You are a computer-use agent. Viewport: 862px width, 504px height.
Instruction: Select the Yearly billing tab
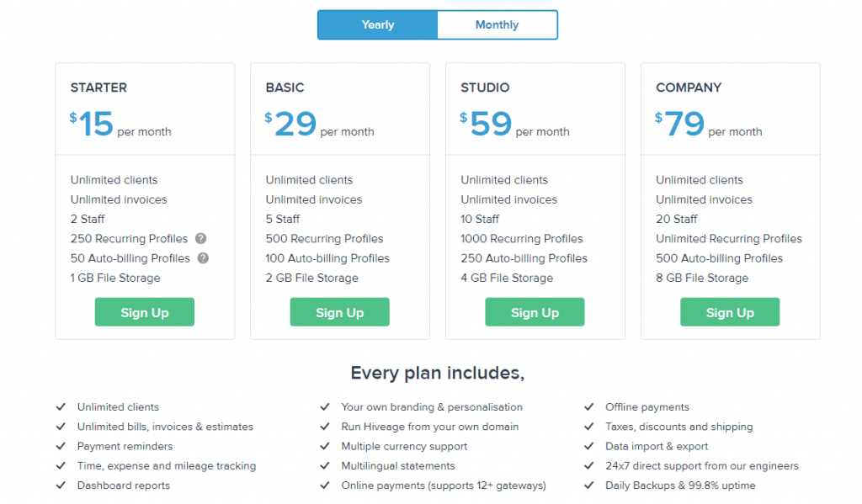tap(376, 24)
